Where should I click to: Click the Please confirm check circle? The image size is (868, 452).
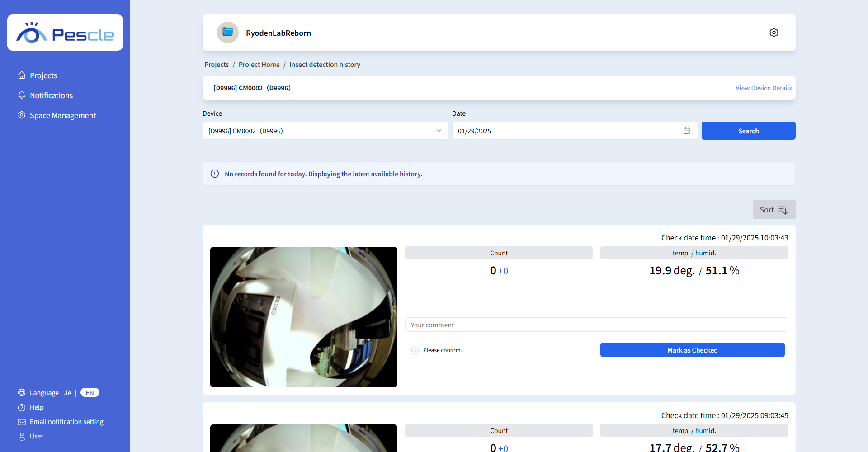pos(415,351)
